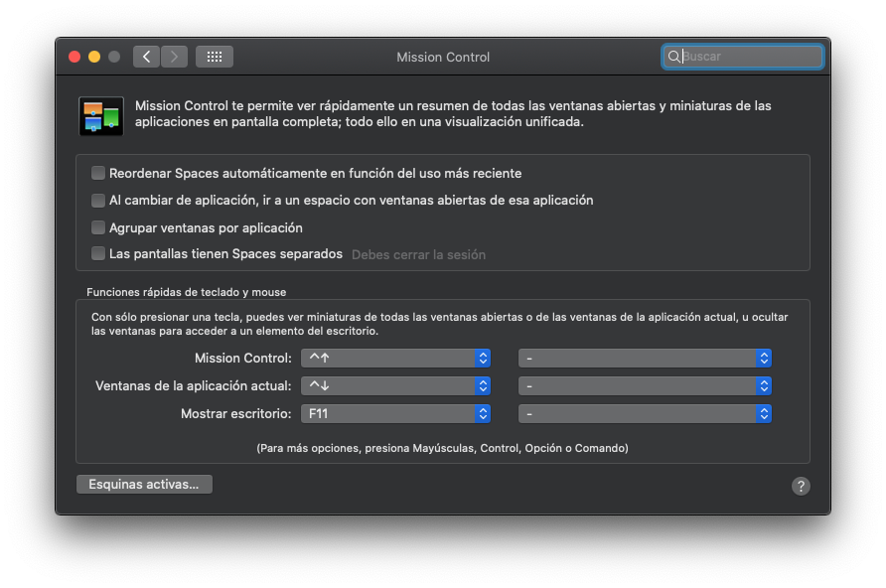Viewport: 886px width, 588px height.
Task: Click the magnifier icon in search field
Action: point(673,57)
